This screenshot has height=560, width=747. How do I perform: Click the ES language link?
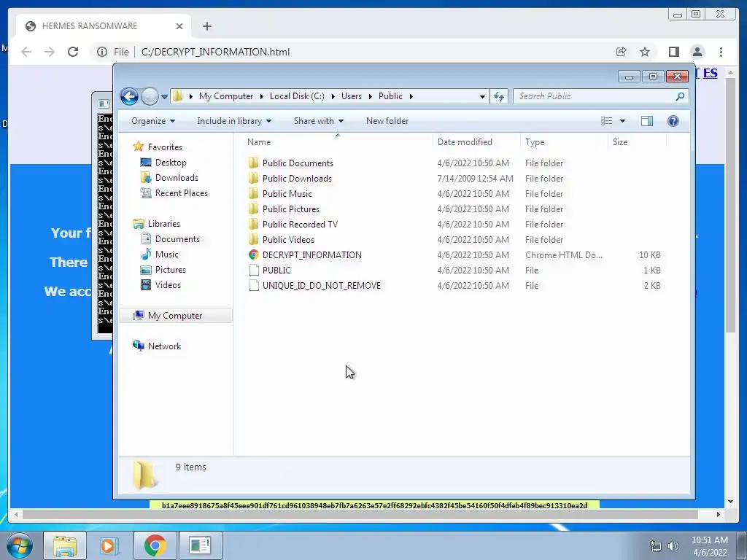(x=710, y=74)
